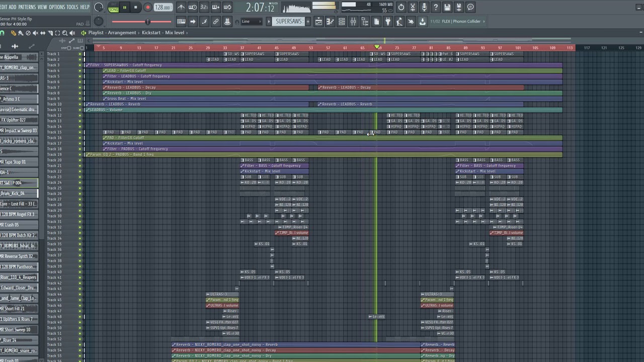Toggle the multilink to controllers icon

coord(215,21)
